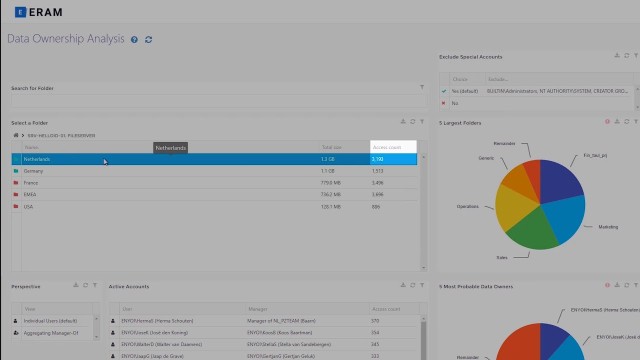Click the USA folder icon
640x360 pixels.
tap(16, 207)
